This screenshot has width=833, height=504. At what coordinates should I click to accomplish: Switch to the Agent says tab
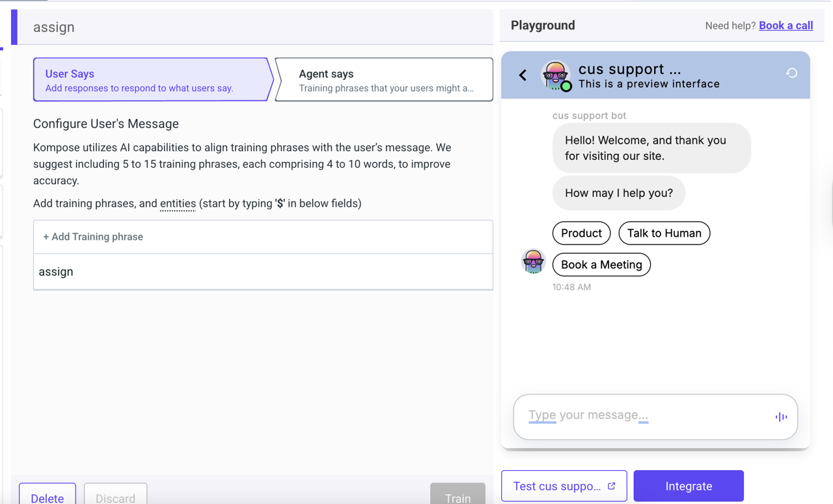(x=383, y=79)
